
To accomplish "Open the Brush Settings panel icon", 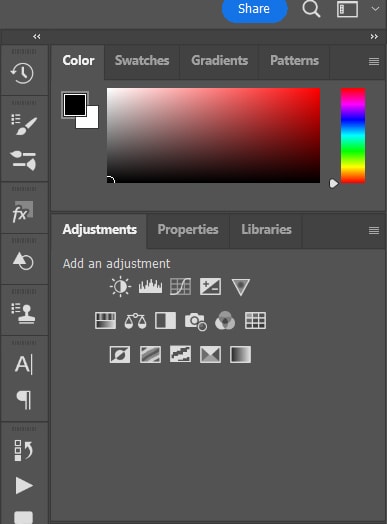I will click(23, 125).
